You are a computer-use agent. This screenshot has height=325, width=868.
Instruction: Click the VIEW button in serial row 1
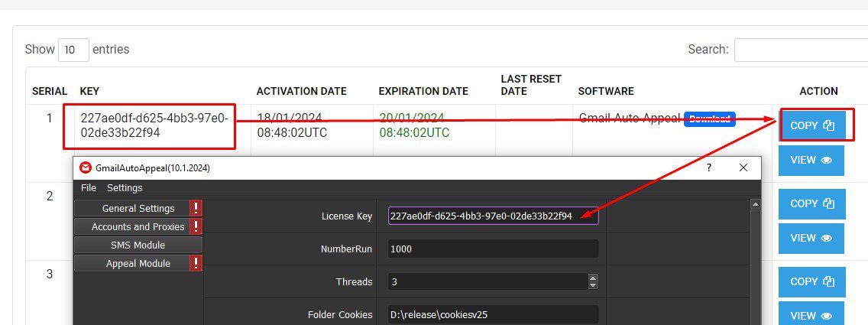[811, 160]
